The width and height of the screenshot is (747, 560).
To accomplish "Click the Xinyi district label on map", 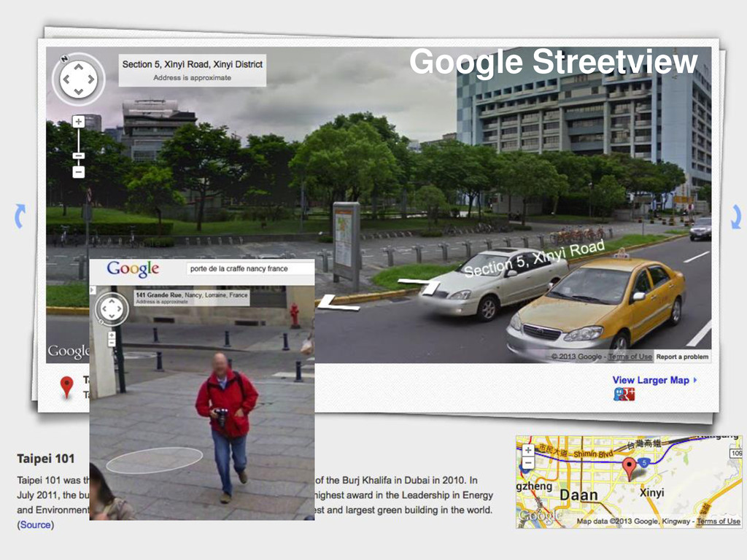I will click(651, 492).
